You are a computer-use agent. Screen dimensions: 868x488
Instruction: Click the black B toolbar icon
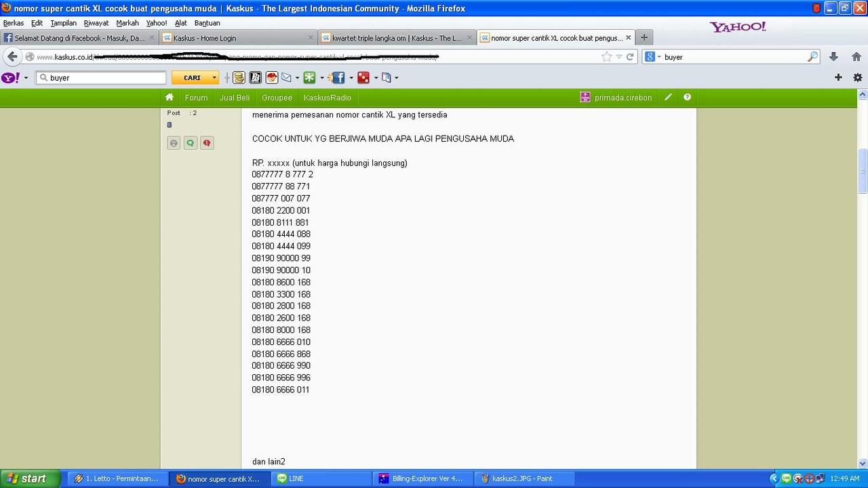(x=255, y=78)
